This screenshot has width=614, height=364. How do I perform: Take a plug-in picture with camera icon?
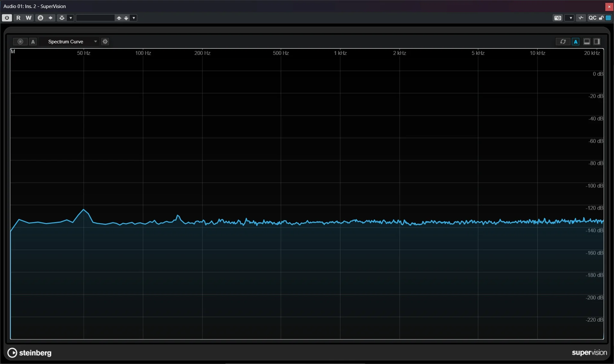558,18
